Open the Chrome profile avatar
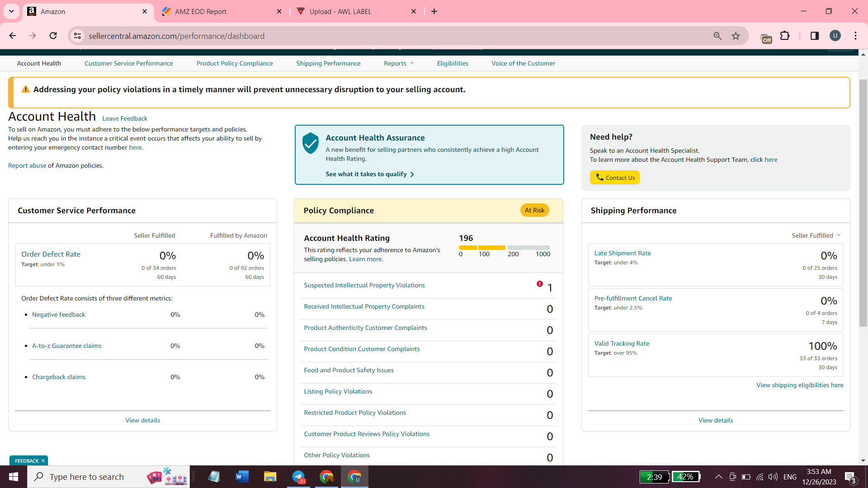This screenshot has width=868, height=488. [835, 36]
